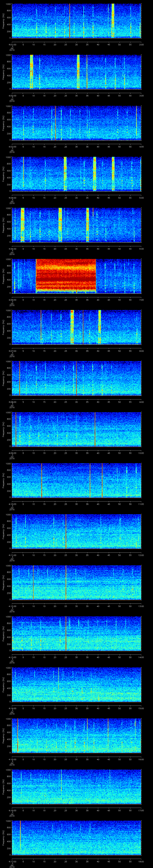Click the 4:13:00 start time label
The image size is (153, 868).
[x=12, y=657]
